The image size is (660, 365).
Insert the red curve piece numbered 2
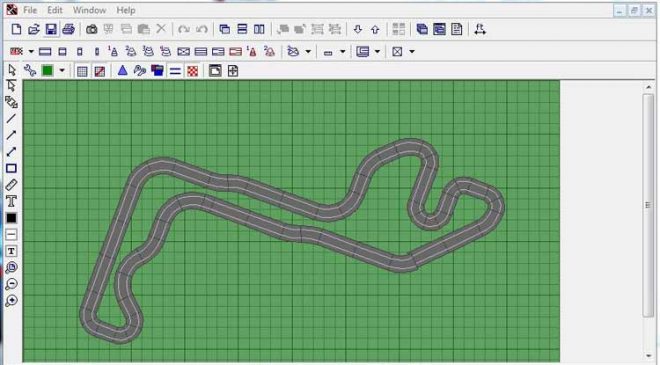point(269,51)
